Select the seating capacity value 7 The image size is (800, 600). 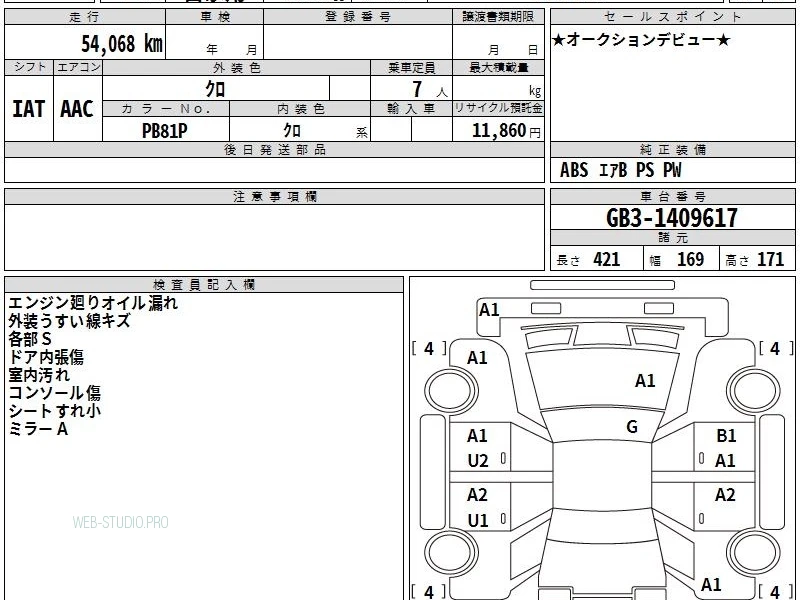tap(417, 89)
